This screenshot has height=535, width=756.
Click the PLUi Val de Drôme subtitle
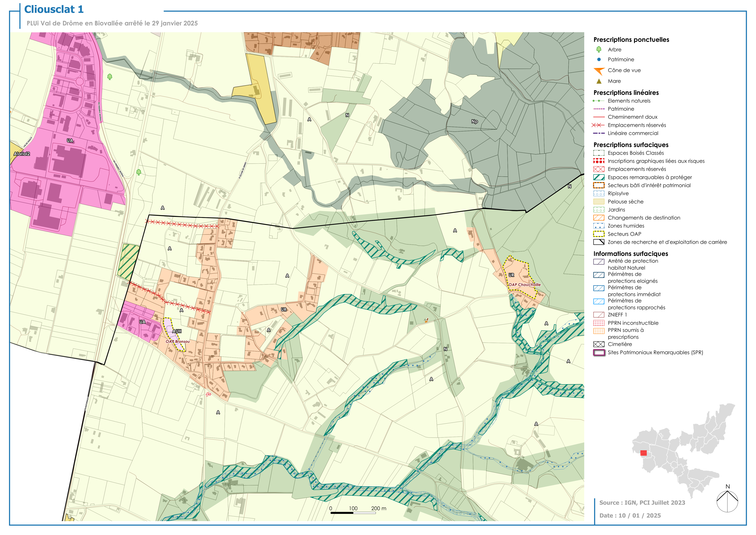tap(112, 23)
